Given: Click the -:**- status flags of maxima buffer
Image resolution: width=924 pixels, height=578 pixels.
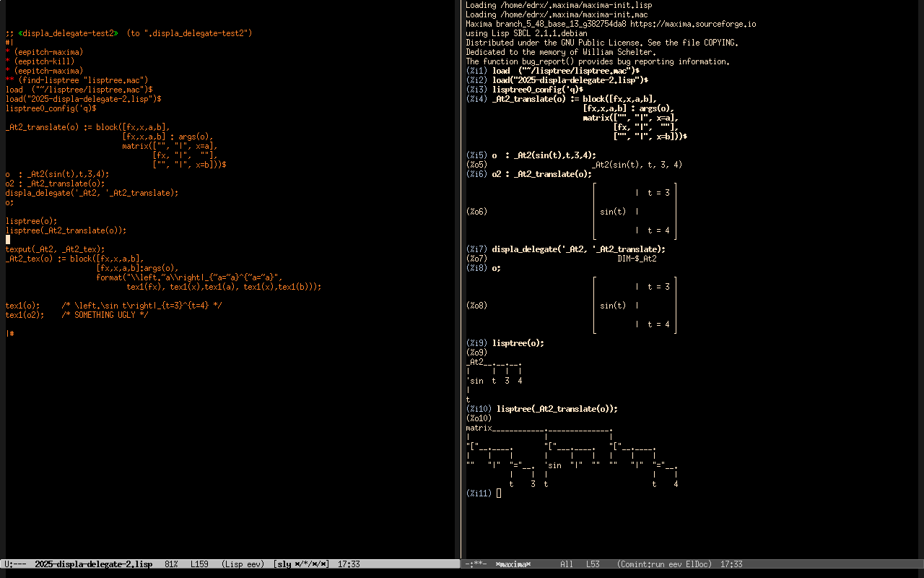Looking at the screenshot, I should [x=476, y=564].
